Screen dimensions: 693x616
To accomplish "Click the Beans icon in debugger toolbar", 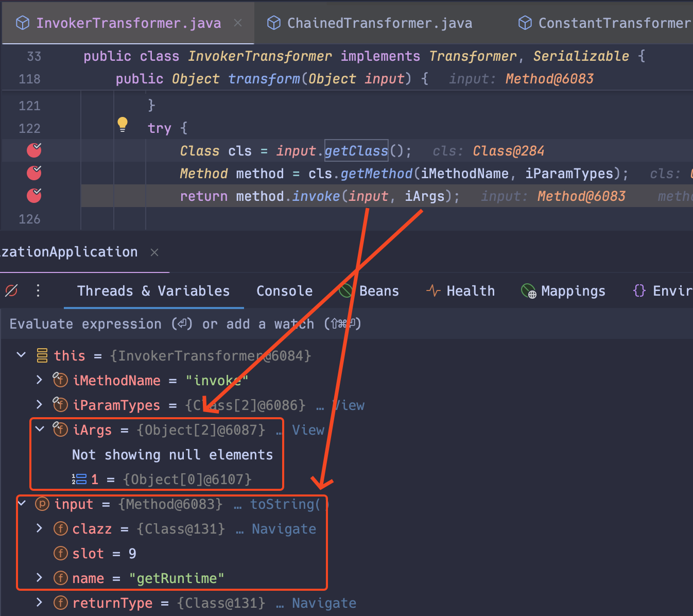I will [x=345, y=290].
